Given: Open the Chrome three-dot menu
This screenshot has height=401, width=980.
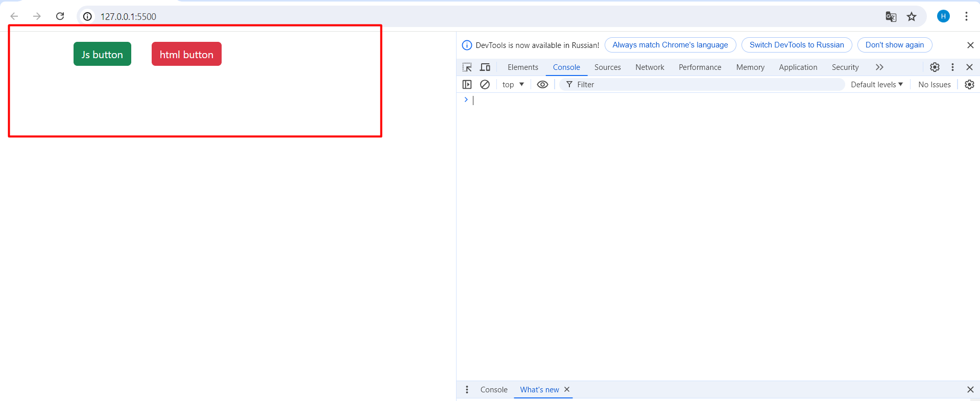Looking at the screenshot, I should pyautogui.click(x=966, y=16).
